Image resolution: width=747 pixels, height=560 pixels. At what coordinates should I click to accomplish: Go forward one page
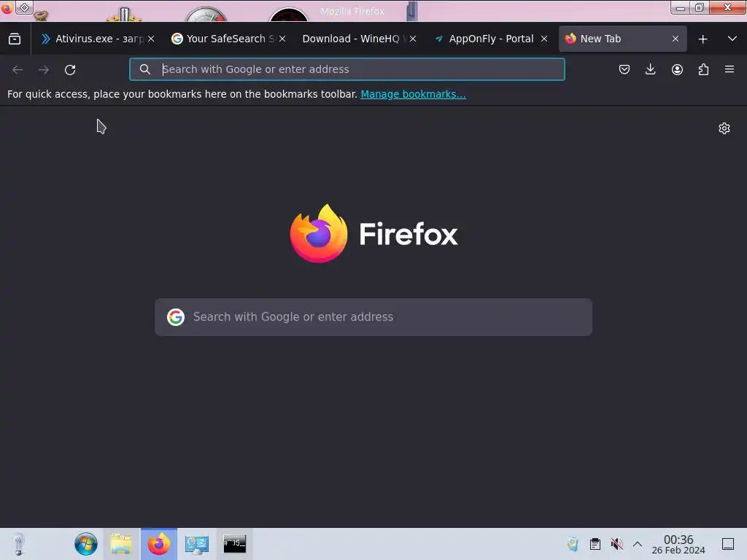pos(44,70)
